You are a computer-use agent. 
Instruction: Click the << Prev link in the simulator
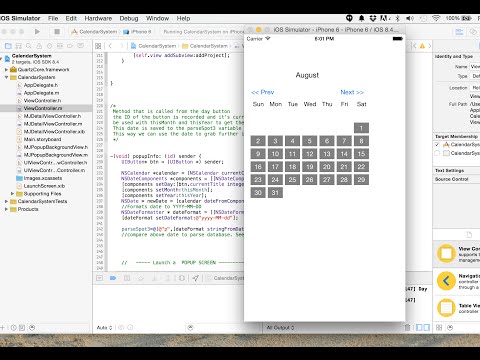[263, 92]
